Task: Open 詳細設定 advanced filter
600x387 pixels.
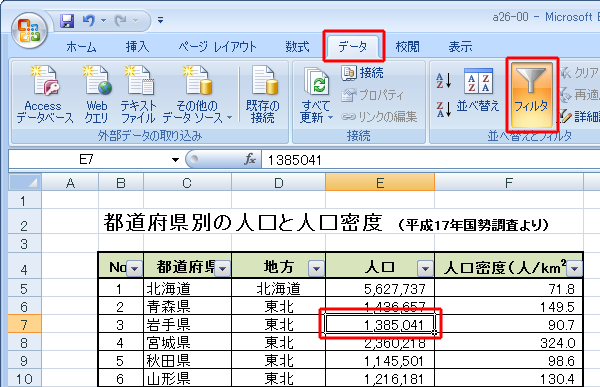Action: (579, 117)
